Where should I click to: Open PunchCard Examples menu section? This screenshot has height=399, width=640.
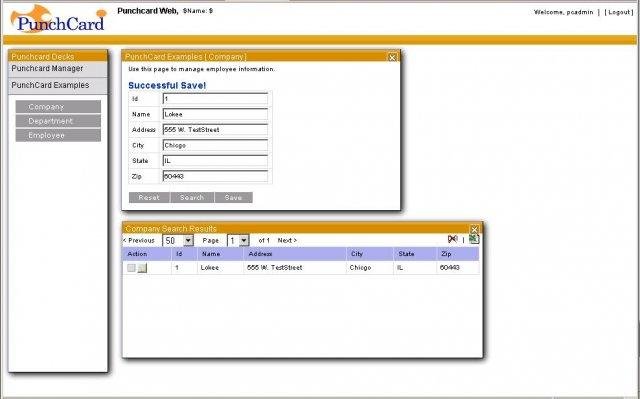[x=58, y=85]
